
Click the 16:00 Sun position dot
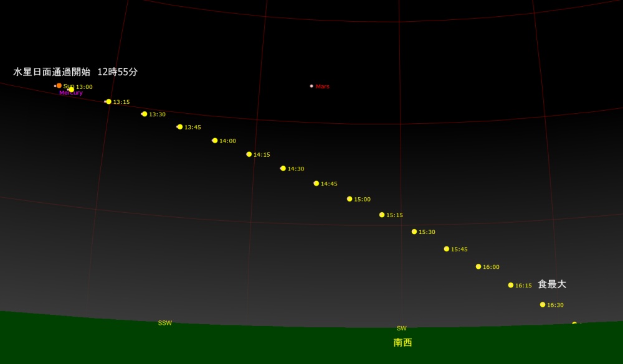point(478,266)
